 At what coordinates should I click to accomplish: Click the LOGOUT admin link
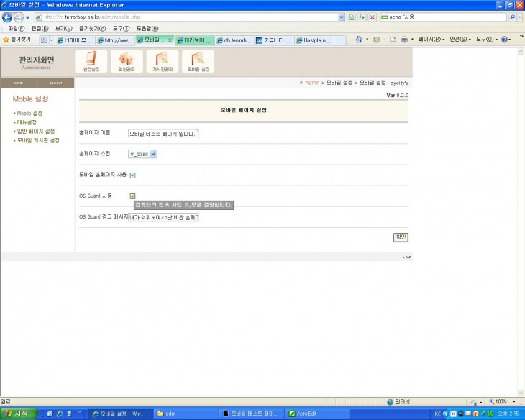(56, 83)
